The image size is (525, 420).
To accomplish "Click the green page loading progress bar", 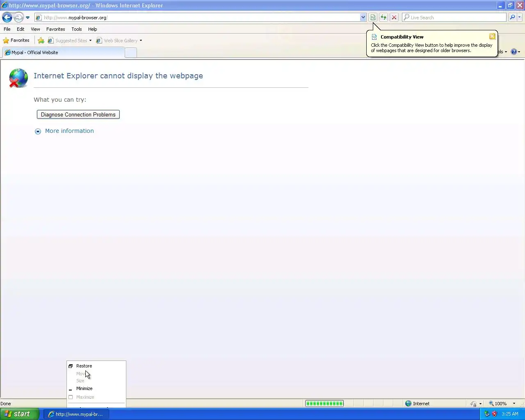I will 324,404.
